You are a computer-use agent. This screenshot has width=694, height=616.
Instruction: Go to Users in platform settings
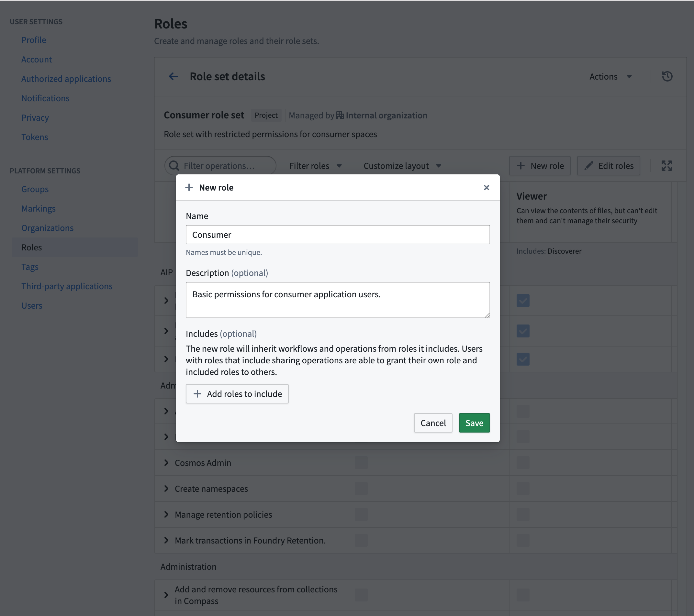click(32, 305)
